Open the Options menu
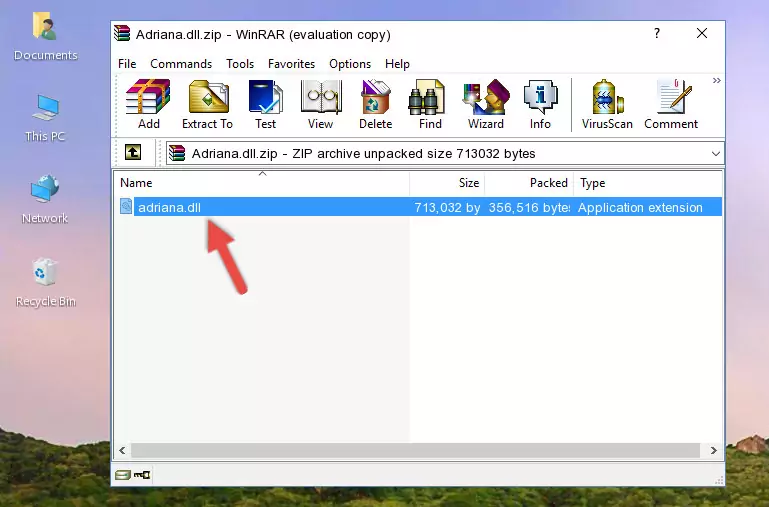The height and width of the screenshot is (507, 769). 350,64
